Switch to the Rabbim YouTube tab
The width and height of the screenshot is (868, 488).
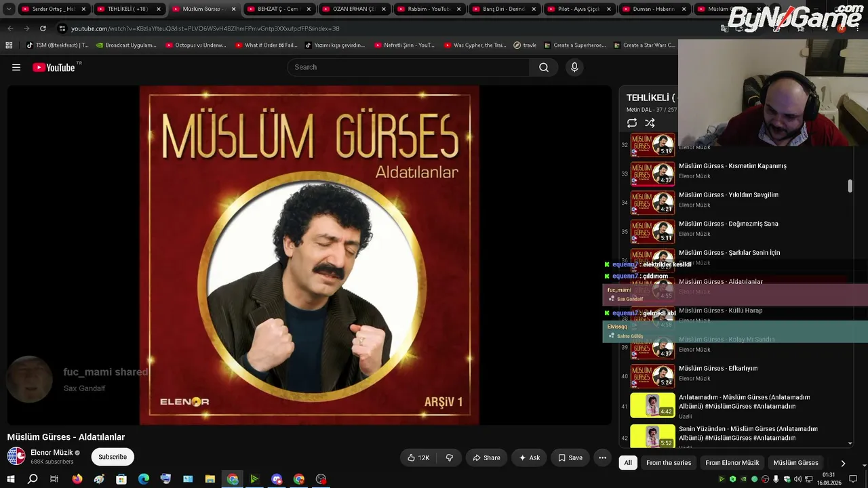point(429,9)
